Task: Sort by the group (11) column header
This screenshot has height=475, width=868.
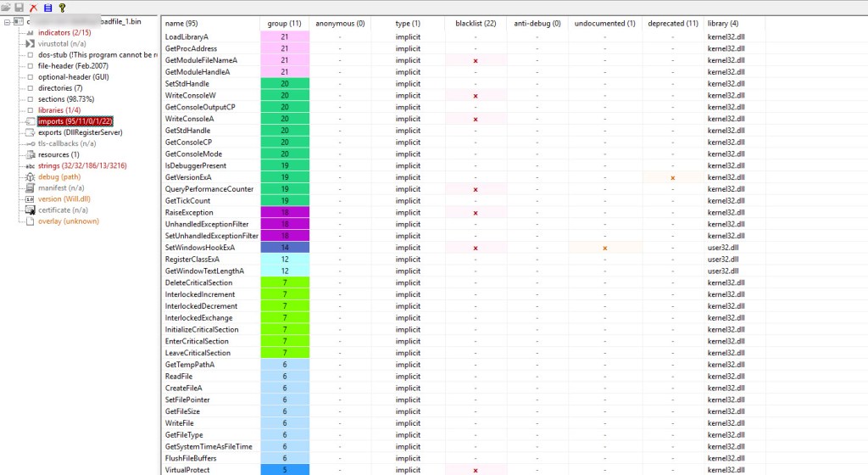Action: pyautogui.click(x=284, y=23)
